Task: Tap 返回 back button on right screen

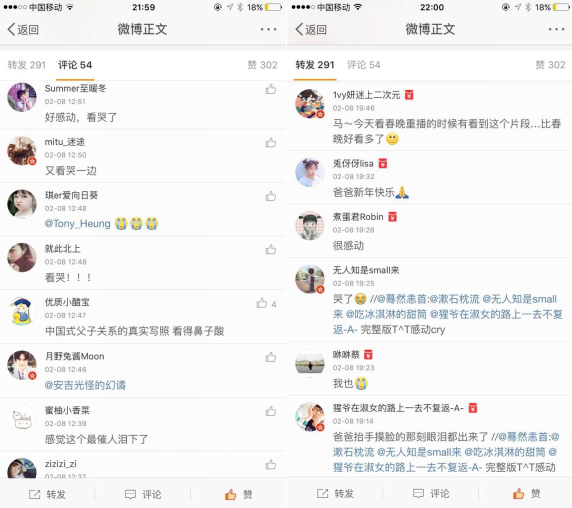Action: pyautogui.click(x=311, y=30)
